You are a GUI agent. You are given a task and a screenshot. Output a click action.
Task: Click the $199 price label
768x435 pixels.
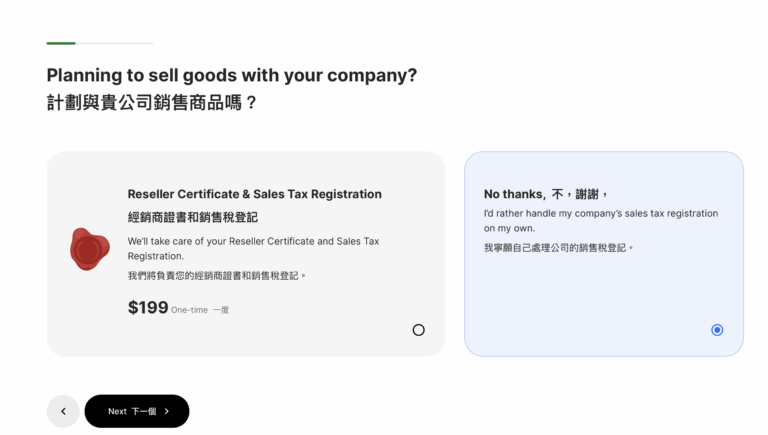click(148, 308)
